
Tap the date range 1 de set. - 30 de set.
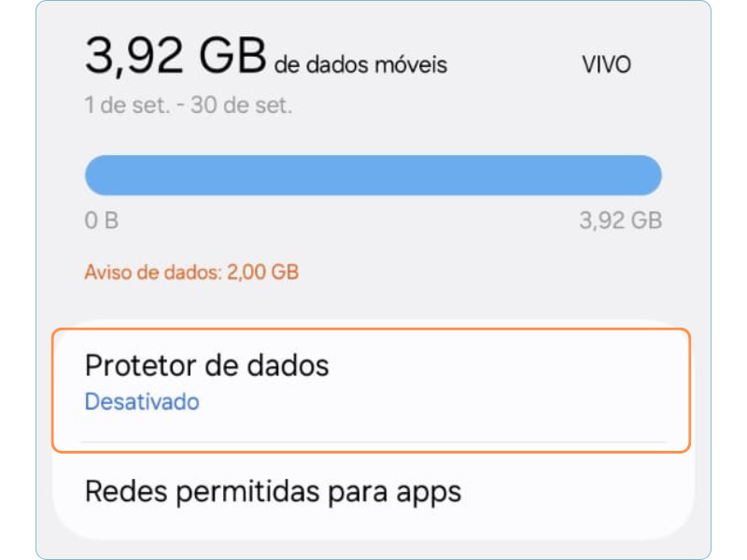[189, 105]
